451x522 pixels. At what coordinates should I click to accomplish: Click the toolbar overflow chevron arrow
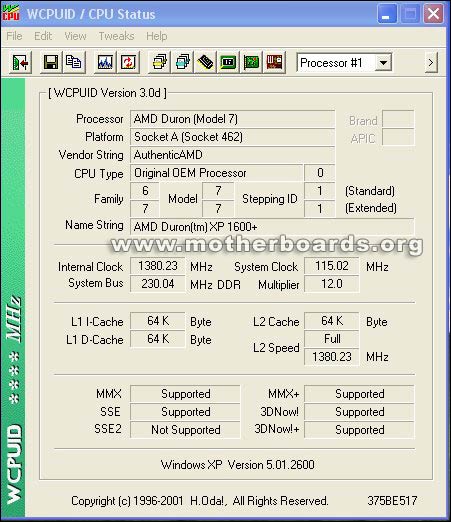(431, 63)
